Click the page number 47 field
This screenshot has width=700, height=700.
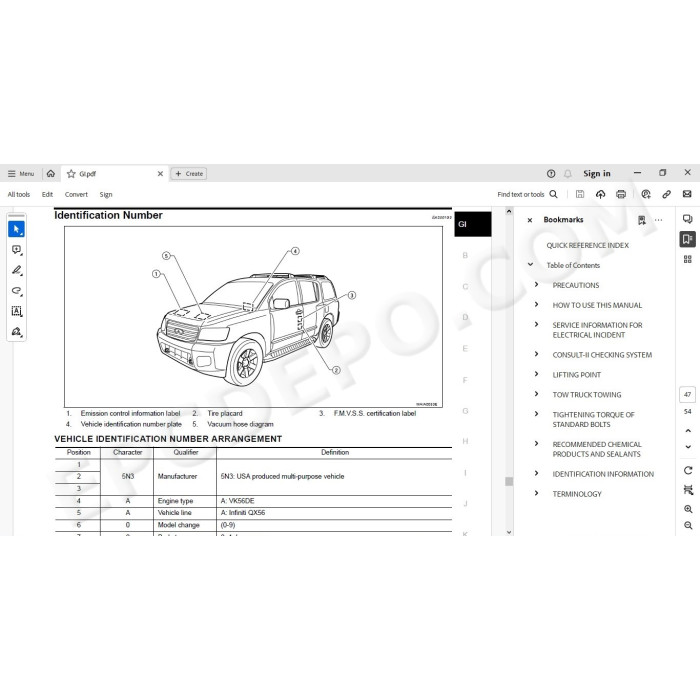pyautogui.click(x=688, y=395)
